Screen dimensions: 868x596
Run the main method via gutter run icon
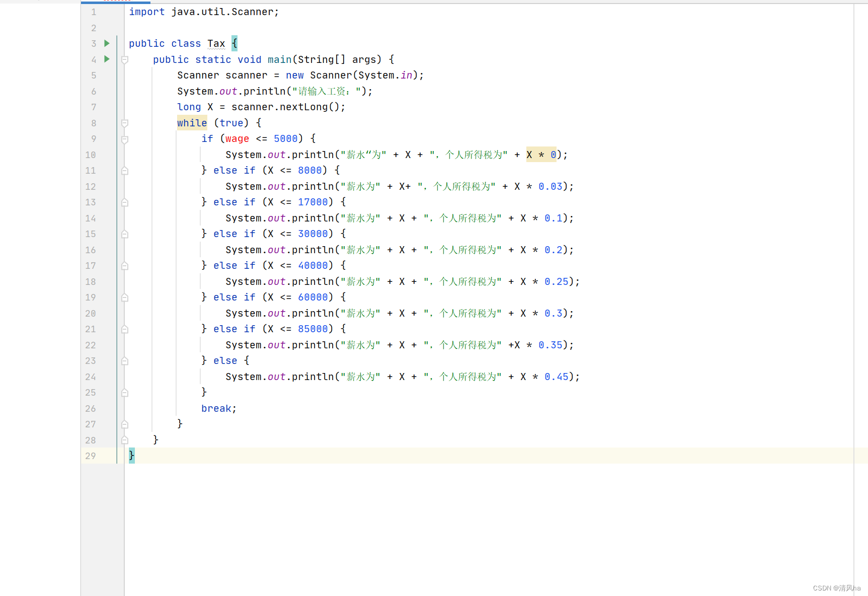(107, 59)
